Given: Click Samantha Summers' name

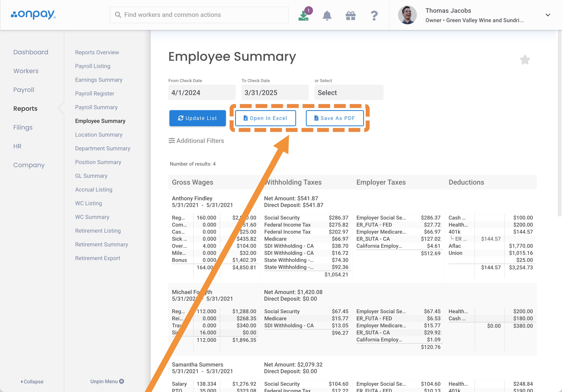Looking at the screenshot, I should (x=197, y=365).
